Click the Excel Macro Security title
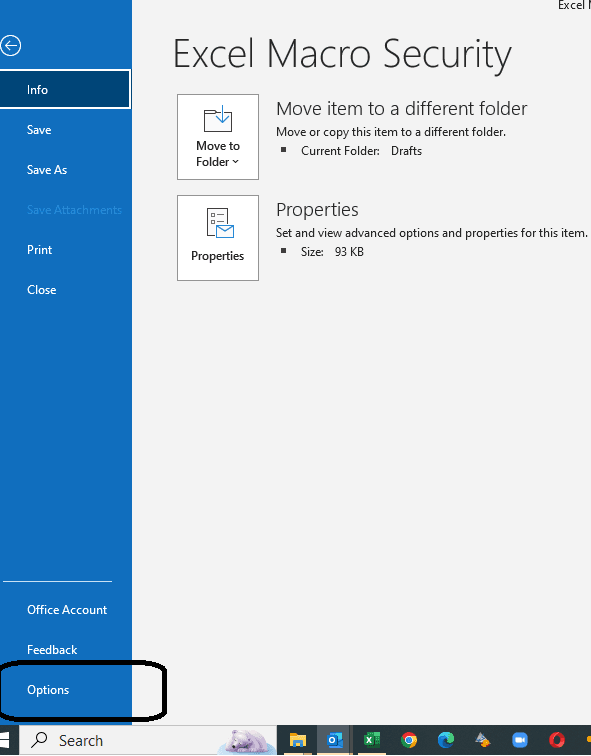This screenshot has height=756, width=591. (x=342, y=54)
